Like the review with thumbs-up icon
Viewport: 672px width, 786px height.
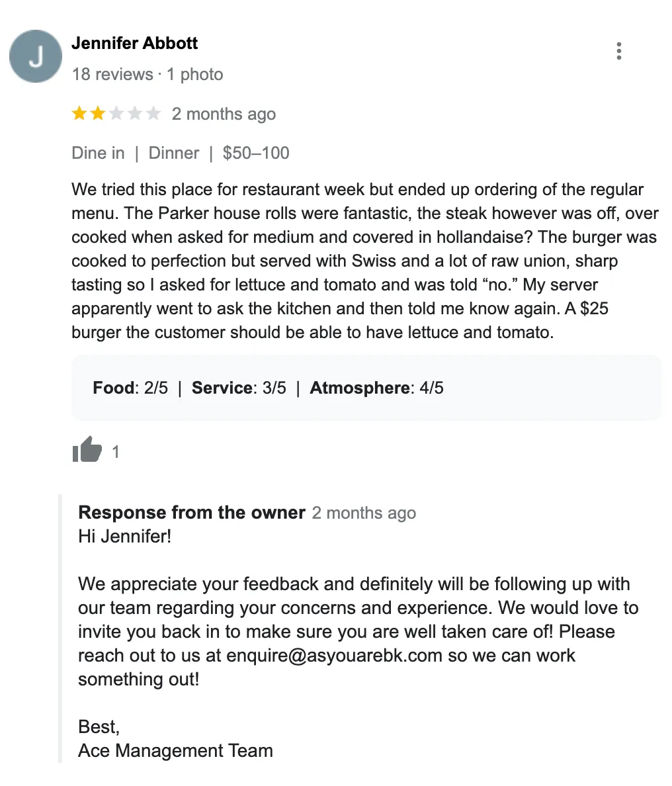(87, 450)
